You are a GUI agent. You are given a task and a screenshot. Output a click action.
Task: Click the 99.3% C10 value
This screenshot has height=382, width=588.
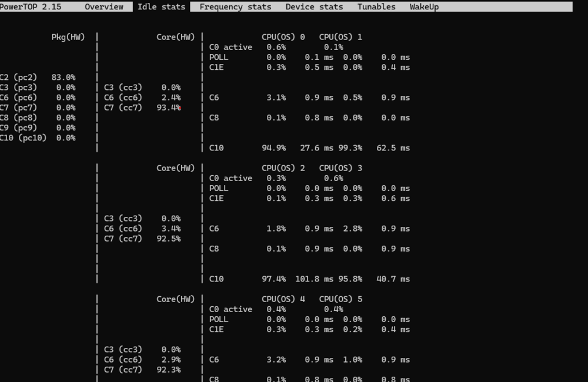350,148
